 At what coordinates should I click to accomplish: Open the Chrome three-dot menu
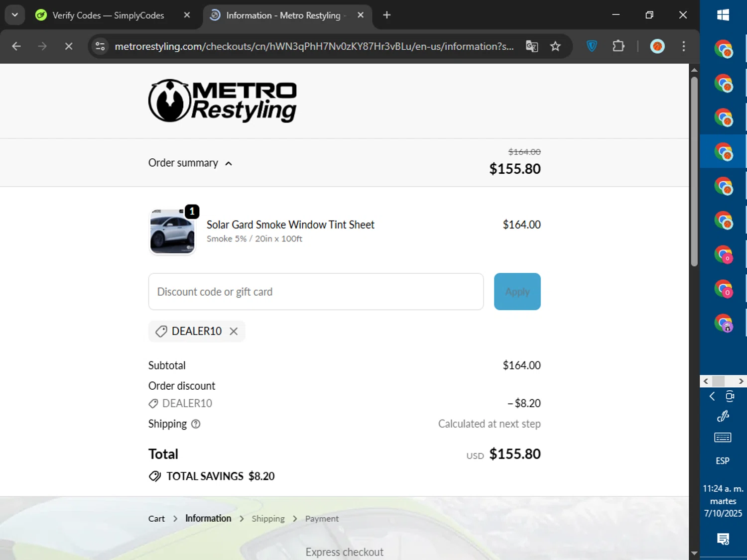pos(684,46)
